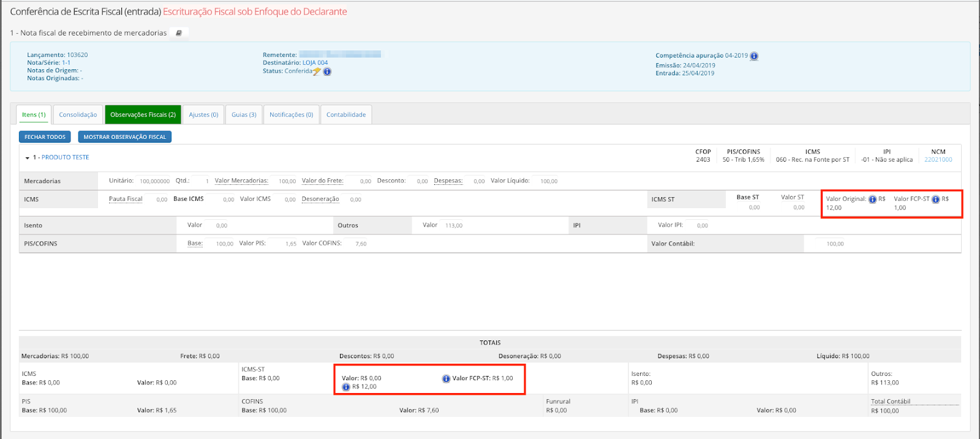The image size is (980, 439).
Task: Open the Observações Fiscais (2) tab
Action: [143, 114]
